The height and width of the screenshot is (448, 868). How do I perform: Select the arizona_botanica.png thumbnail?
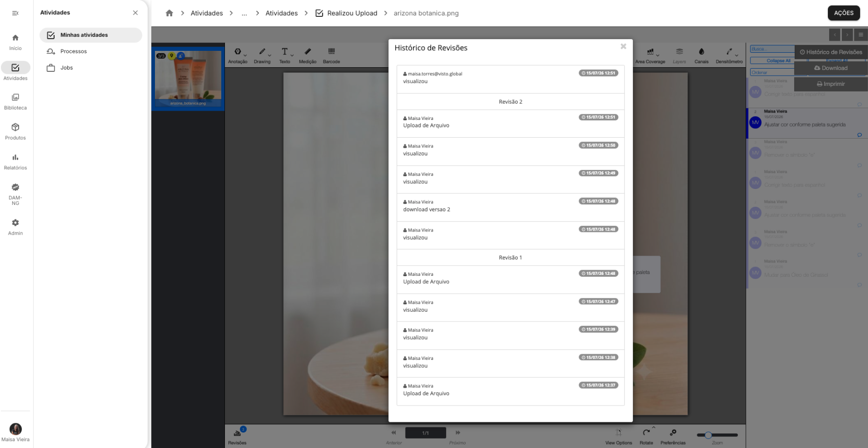(188, 78)
